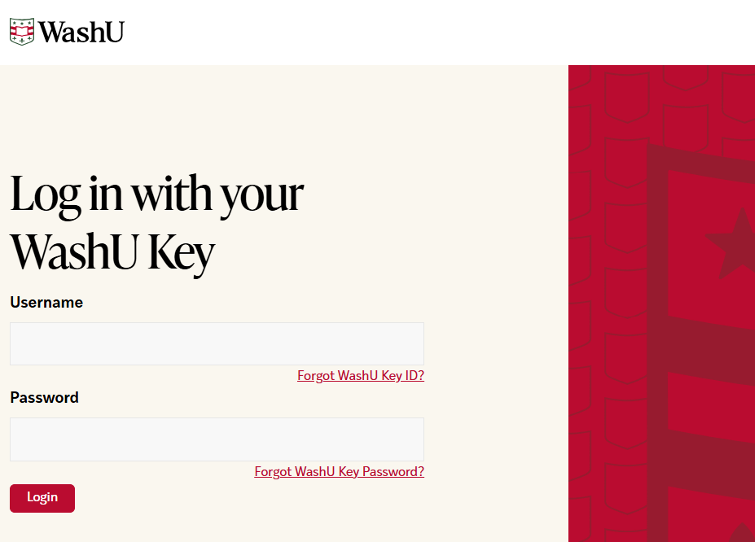Open the Forgot WashU Key ID link
This screenshot has width=755, height=542.
click(x=360, y=376)
